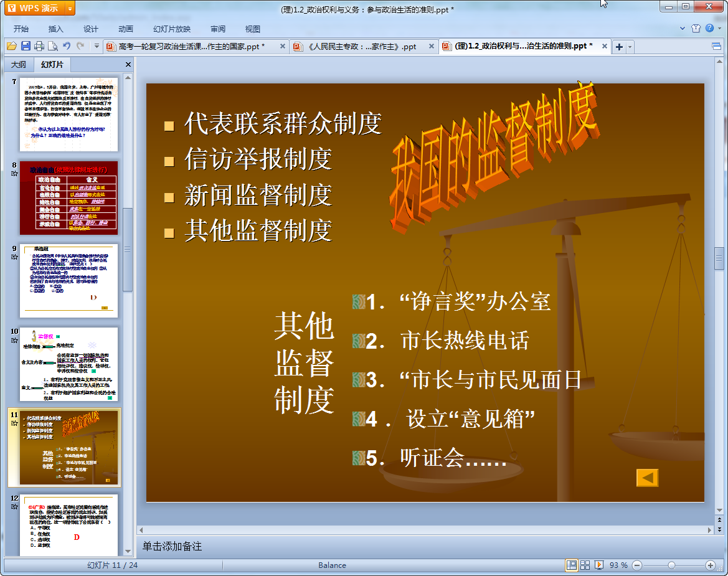
Task: Click the 代表联系群众制度 bullet text
Action: [x=283, y=124]
